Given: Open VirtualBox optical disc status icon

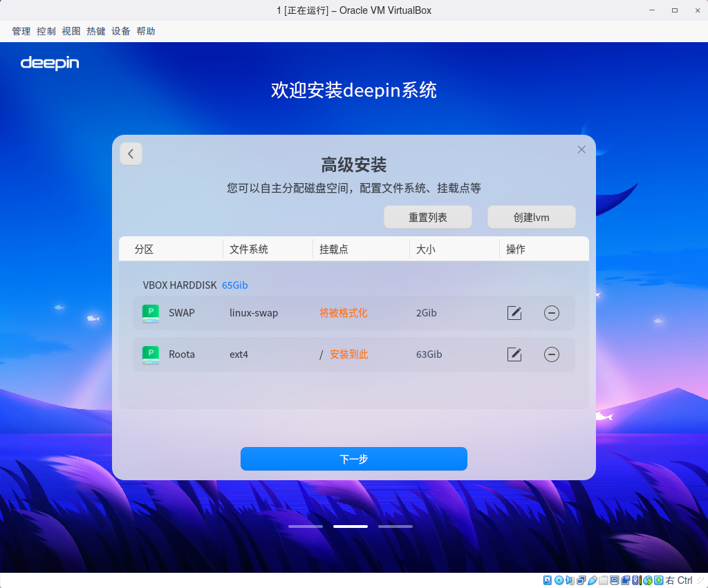Looking at the screenshot, I should click(x=559, y=580).
